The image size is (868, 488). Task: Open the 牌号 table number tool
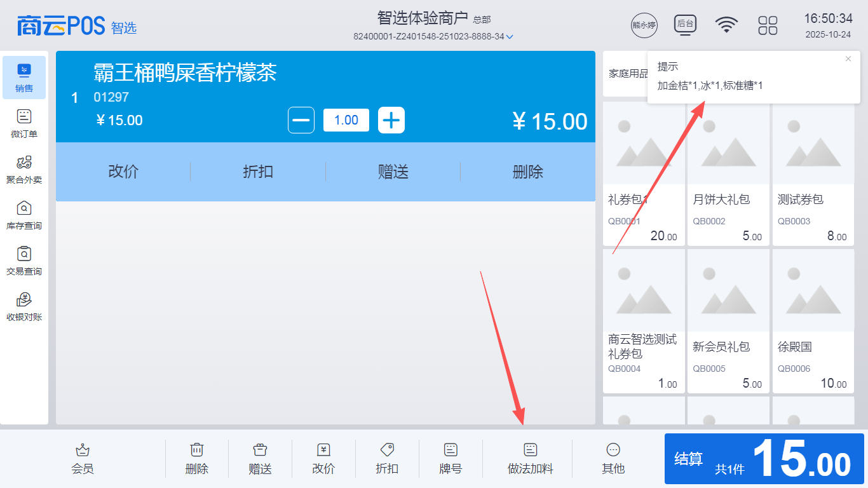click(x=451, y=451)
